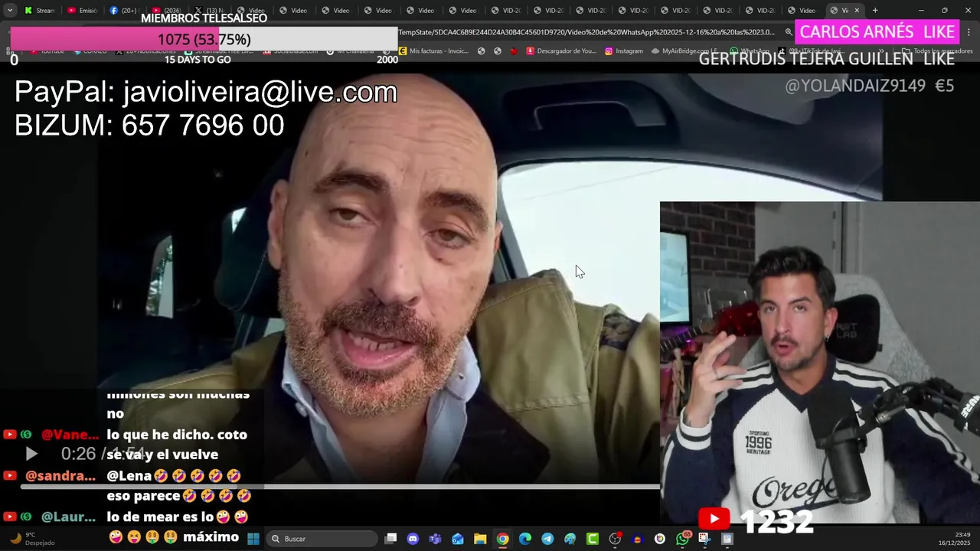The image size is (980, 551).
Task: Open Microsoft Teams from the taskbar
Action: coord(436,539)
